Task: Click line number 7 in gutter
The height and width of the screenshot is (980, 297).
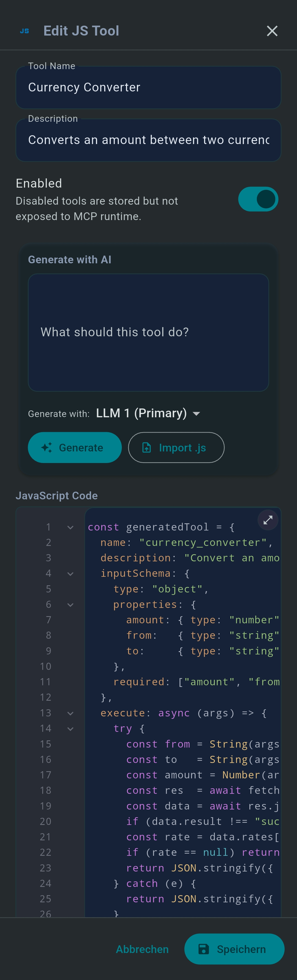Action: (x=48, y=620)
